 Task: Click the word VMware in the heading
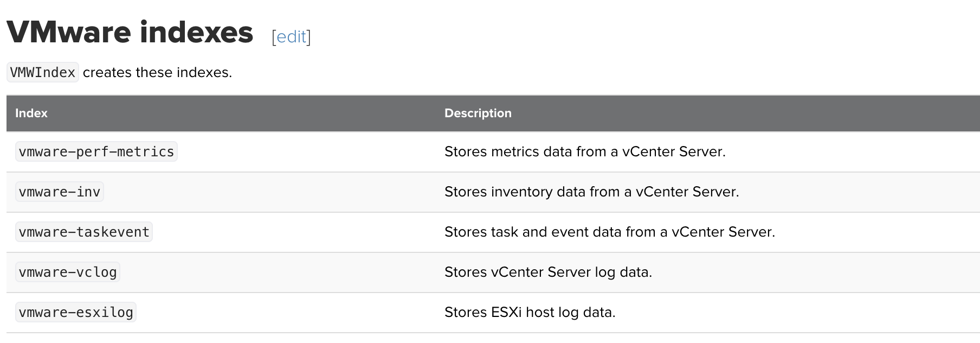pyautogui.click(x=69, y=33)
